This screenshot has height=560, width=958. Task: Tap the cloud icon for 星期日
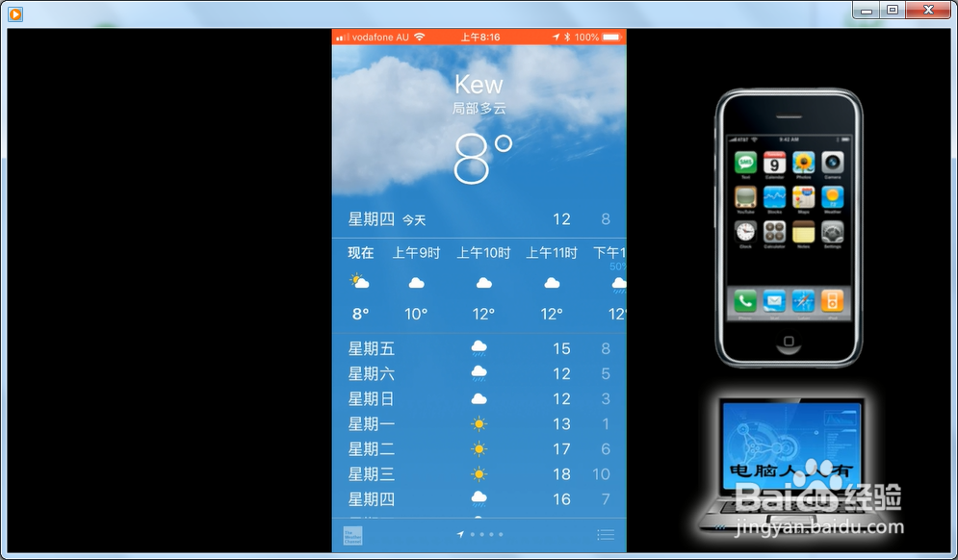tap(479, 398)
